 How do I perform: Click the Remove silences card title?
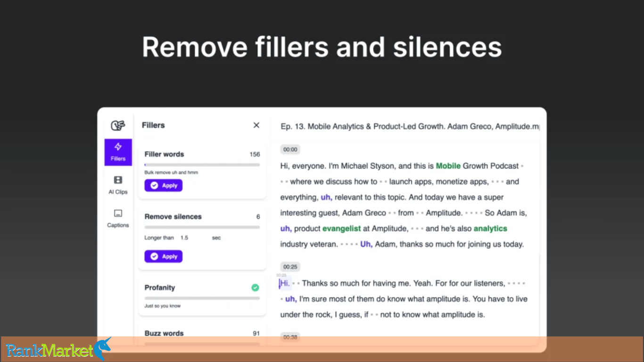tap(173, 217)
